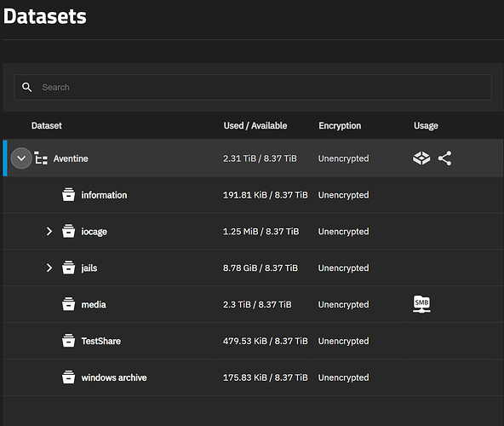The width and height of the screenshot is (504, 426).
Task: Click the dataset icon next to windows archive
Action: (x=68, y=377)
